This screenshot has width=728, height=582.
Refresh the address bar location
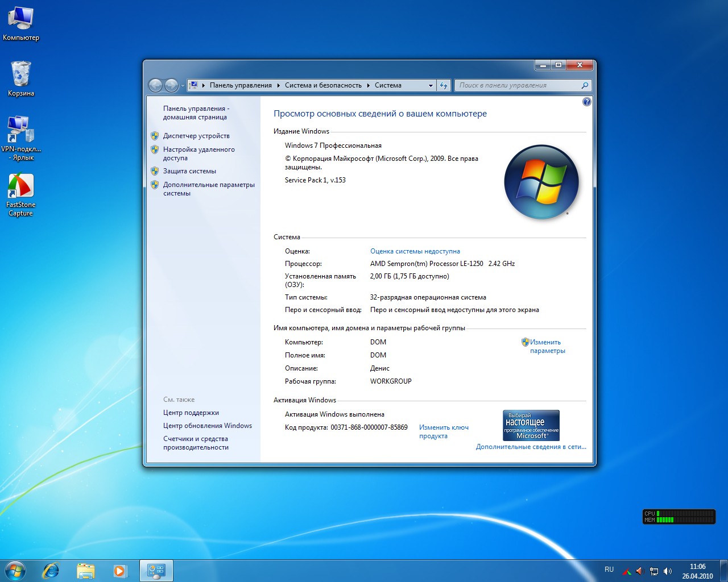click(x=444, y=85)
